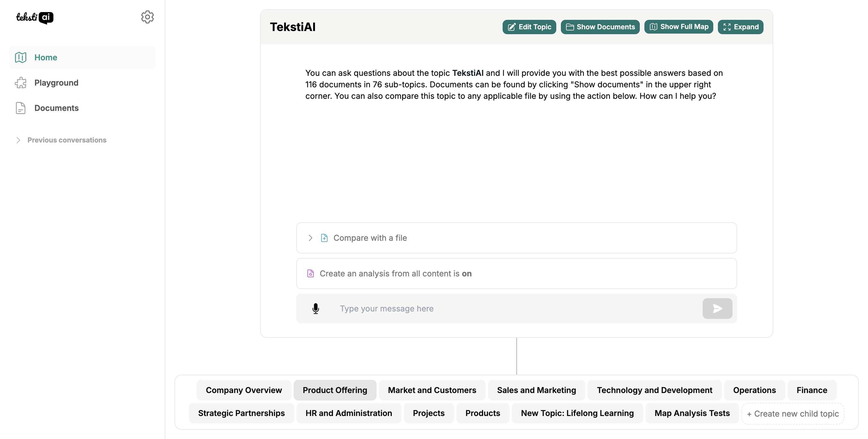Click the analysis document icon
This screenshot has height=439, width=868.
click(310, 274)
